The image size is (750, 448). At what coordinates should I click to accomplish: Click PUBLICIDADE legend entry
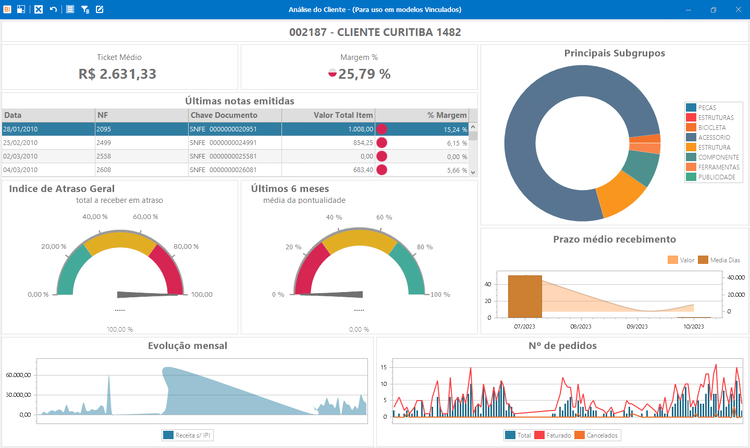point(711,177)
